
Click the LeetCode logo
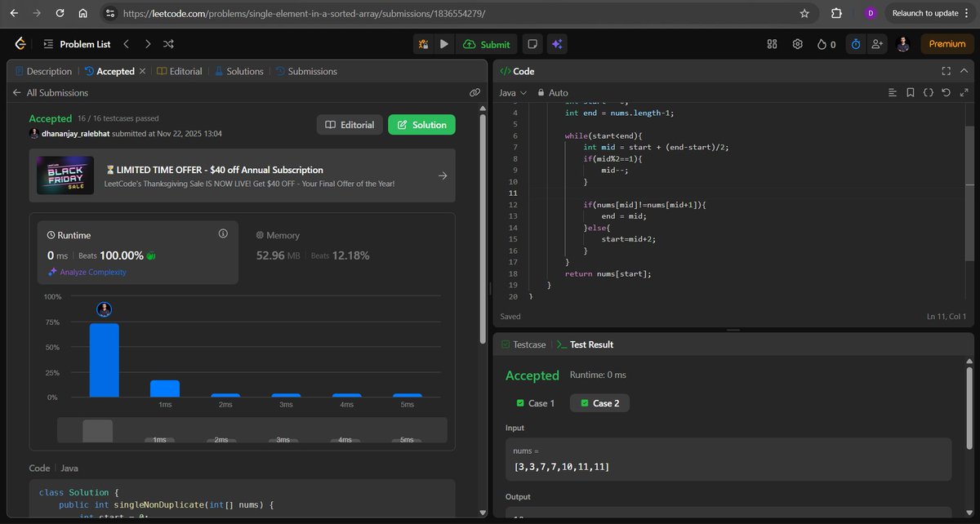coord(20,44)
